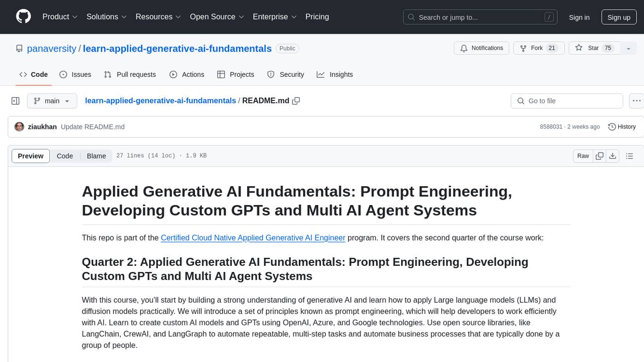Download raw file icon
The image size is (644, 362).
click(x=612, y=156)
